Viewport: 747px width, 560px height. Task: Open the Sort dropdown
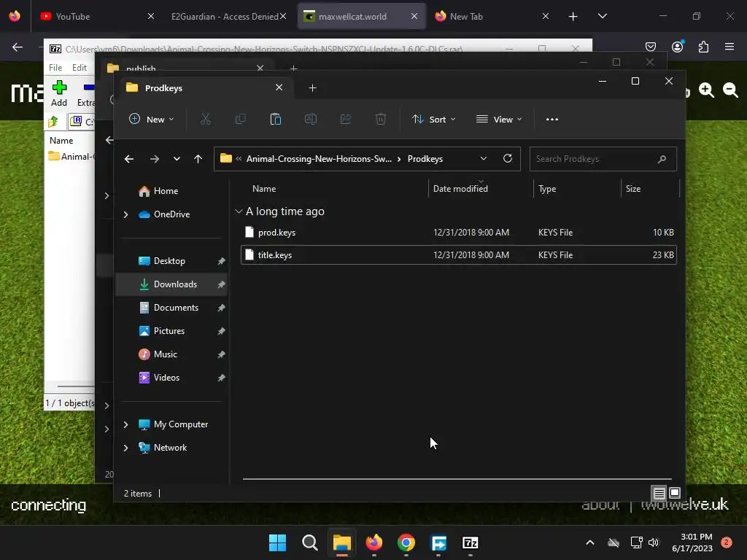(x=433, y=119)
